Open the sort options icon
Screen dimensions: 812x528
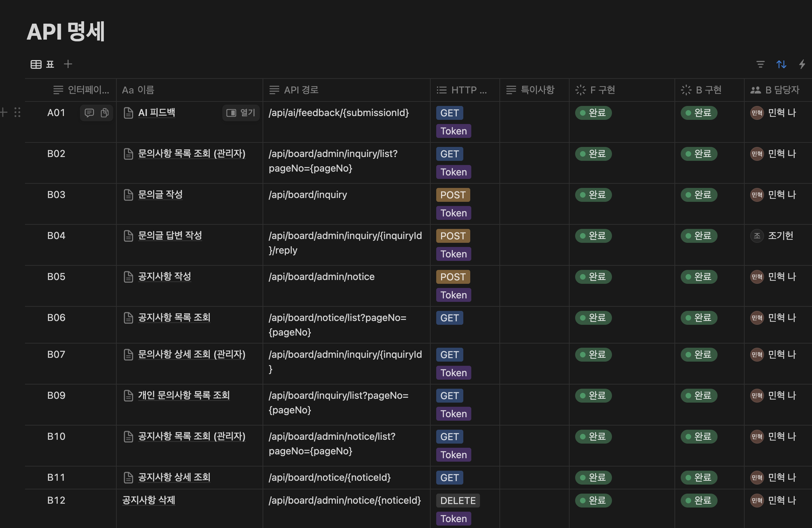click(781, 64)
